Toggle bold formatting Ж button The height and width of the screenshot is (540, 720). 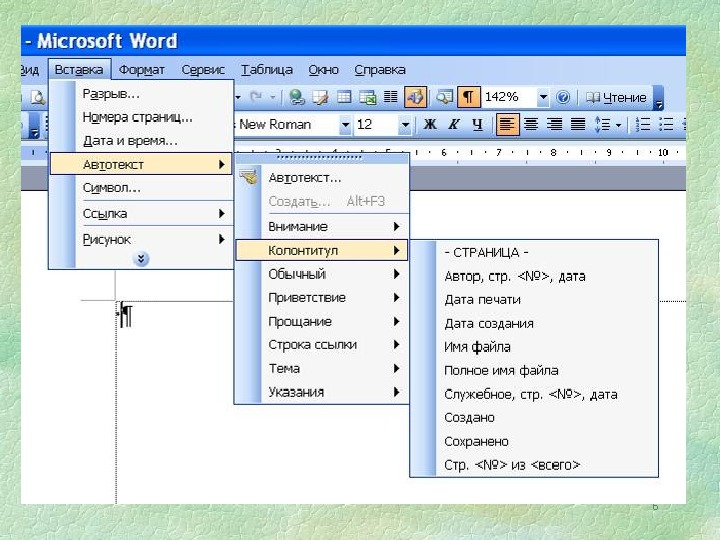[430, 125]
